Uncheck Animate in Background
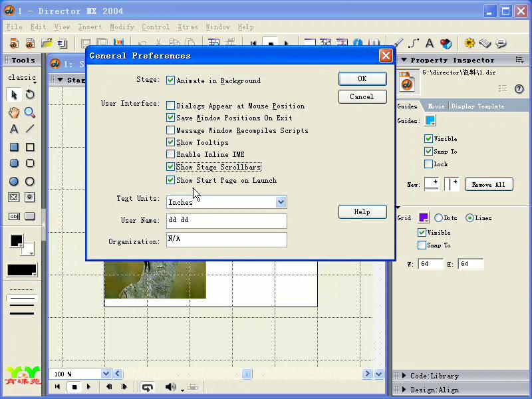The height and width of the screenshot is (399, 532). [170, 80]
